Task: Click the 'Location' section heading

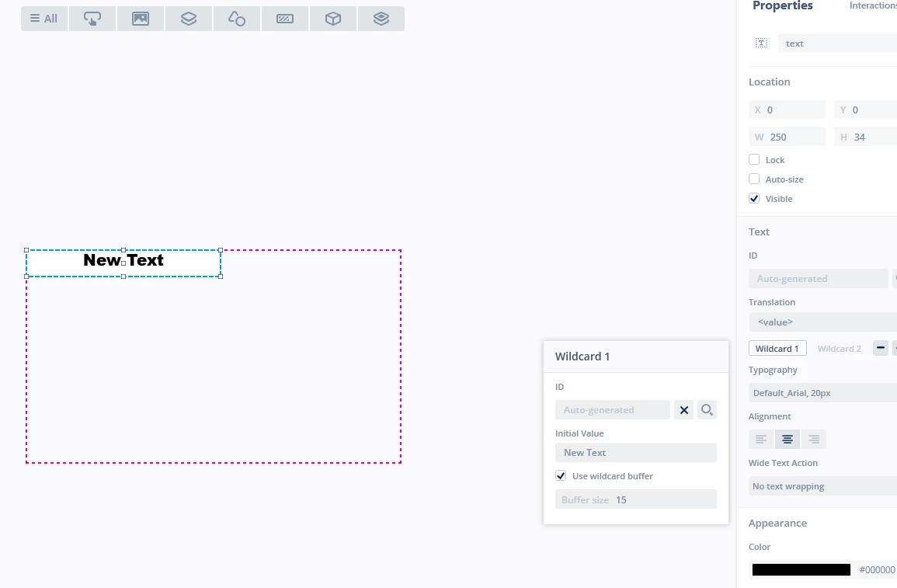Action: coord(770,82)
